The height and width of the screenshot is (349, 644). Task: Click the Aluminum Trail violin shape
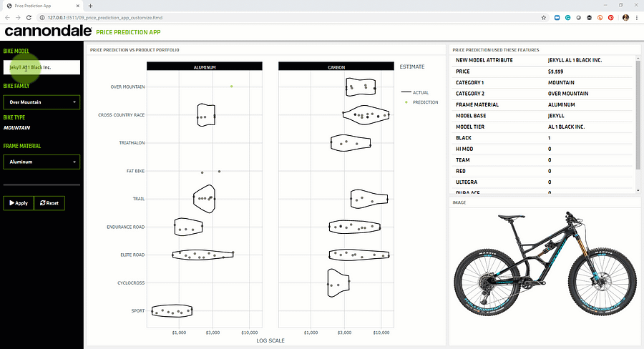[x=204, y=199]
